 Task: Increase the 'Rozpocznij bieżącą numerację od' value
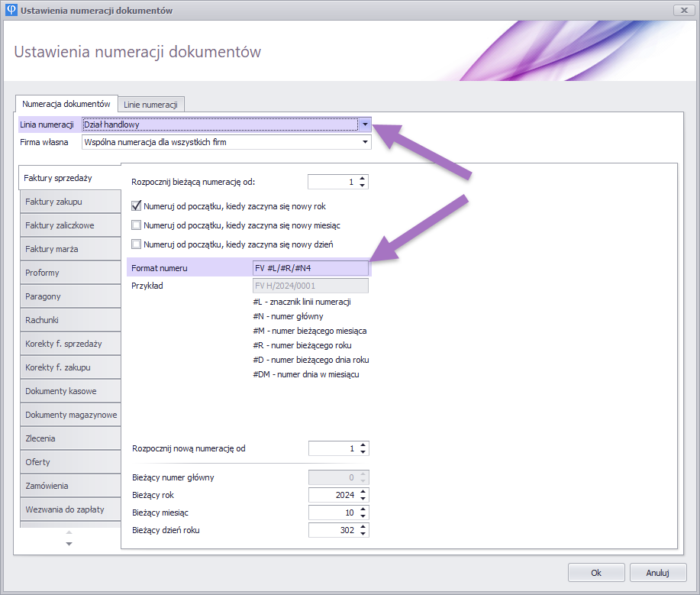click(x=363, y=178)
